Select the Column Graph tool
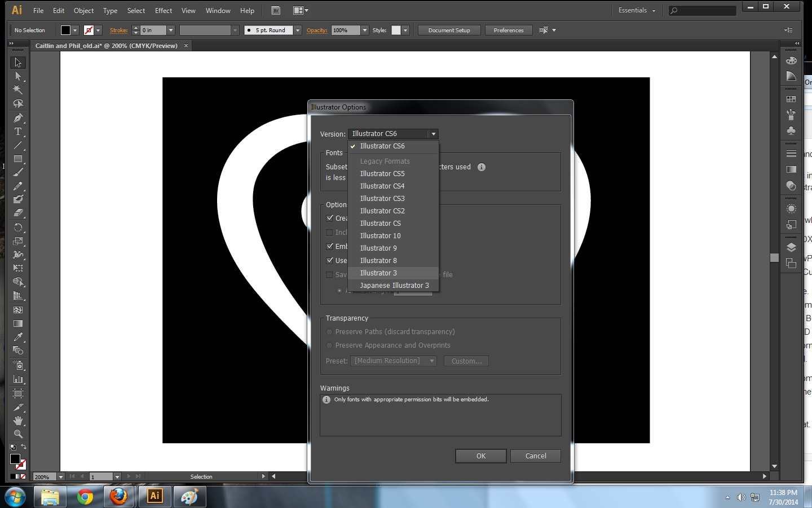 (x=18, y=379)
